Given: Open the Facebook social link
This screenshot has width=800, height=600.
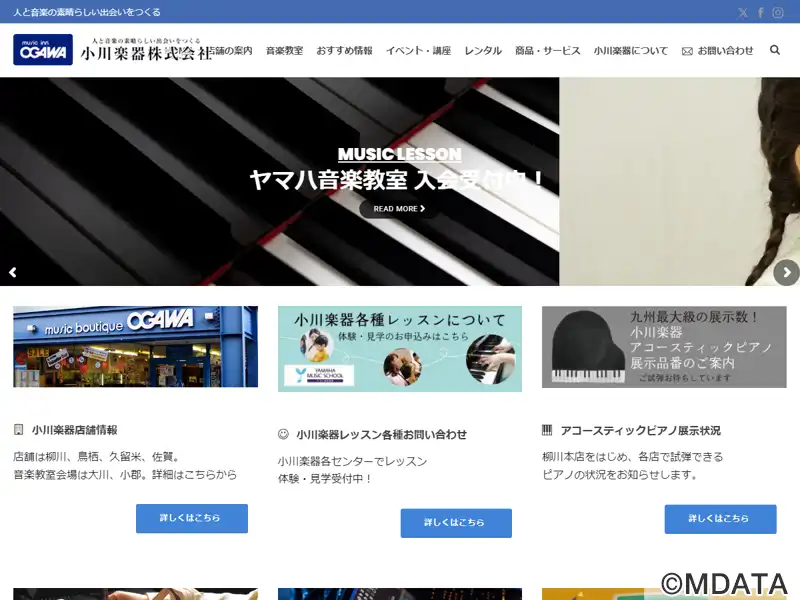Looking at the screenshot, I should tap(760, 13).
